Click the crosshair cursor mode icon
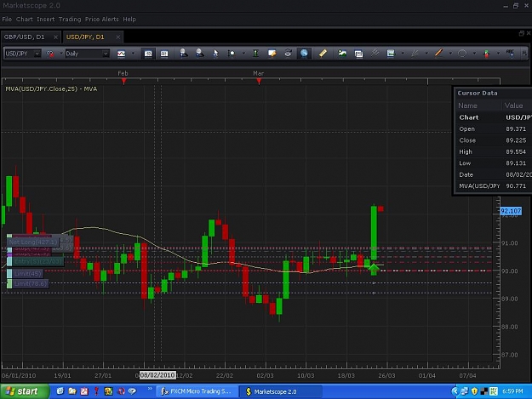532x399 pixels. [x=232, y=54]
